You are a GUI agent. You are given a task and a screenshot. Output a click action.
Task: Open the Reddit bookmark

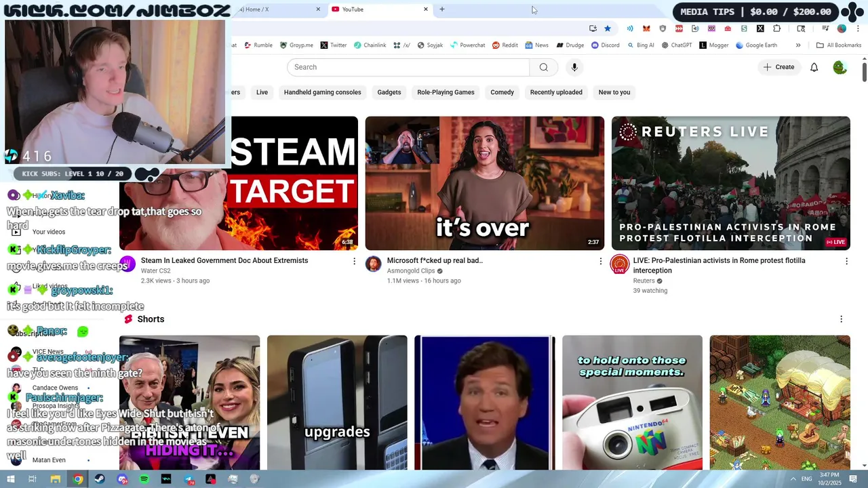point(505,45)
